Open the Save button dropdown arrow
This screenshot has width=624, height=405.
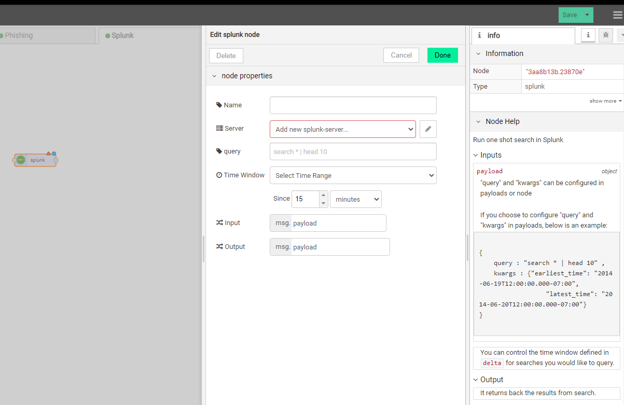coord(587,15)
